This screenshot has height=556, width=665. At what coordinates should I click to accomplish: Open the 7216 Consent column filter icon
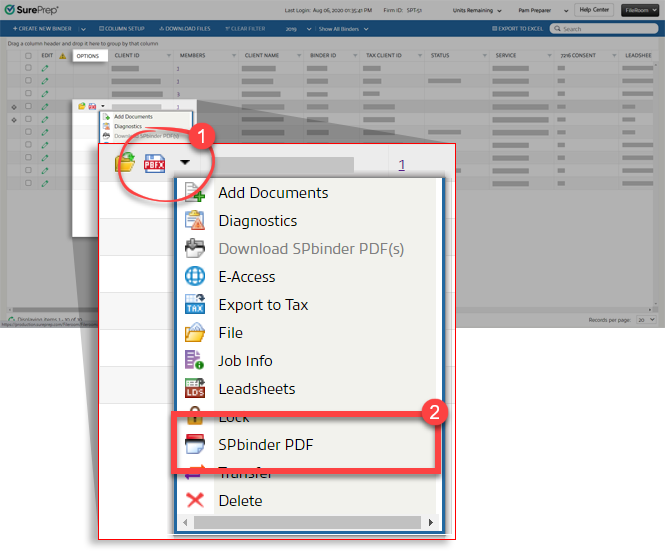pyautogui.click(x=614, y=56)
